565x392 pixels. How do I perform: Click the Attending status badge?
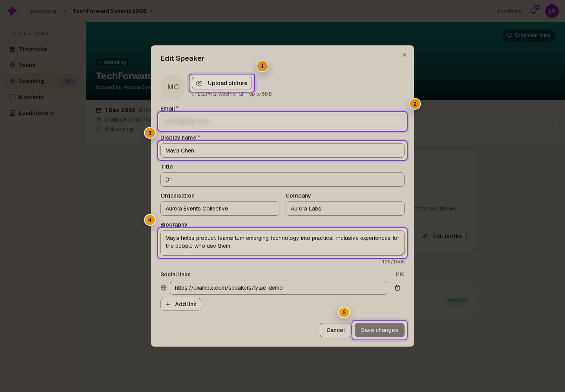click(113, 62)
